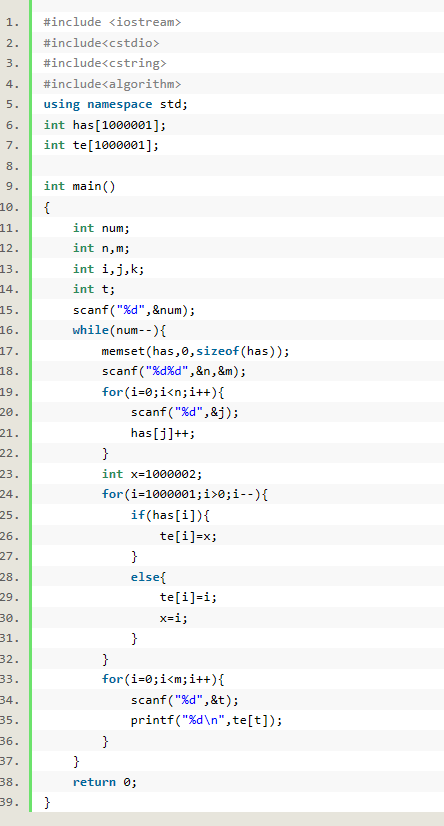444x826 pixels.
Task: Click the "for(i=0;i<m;i++){" line
Action: tap(163, 680)
